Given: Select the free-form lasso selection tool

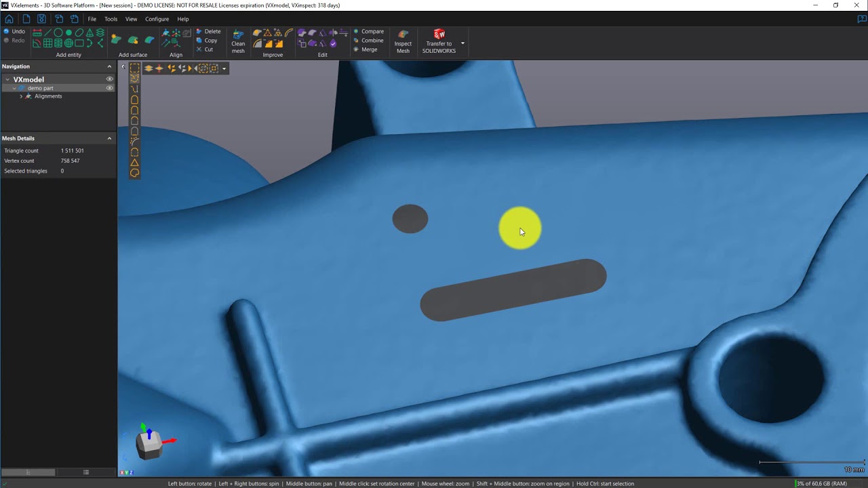Looking at the screenshot, I should (x=134, y=173).
